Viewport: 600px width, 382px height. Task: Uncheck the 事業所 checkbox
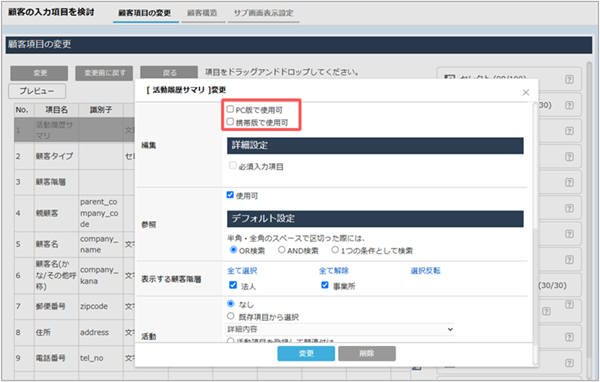tap(325, 285)
